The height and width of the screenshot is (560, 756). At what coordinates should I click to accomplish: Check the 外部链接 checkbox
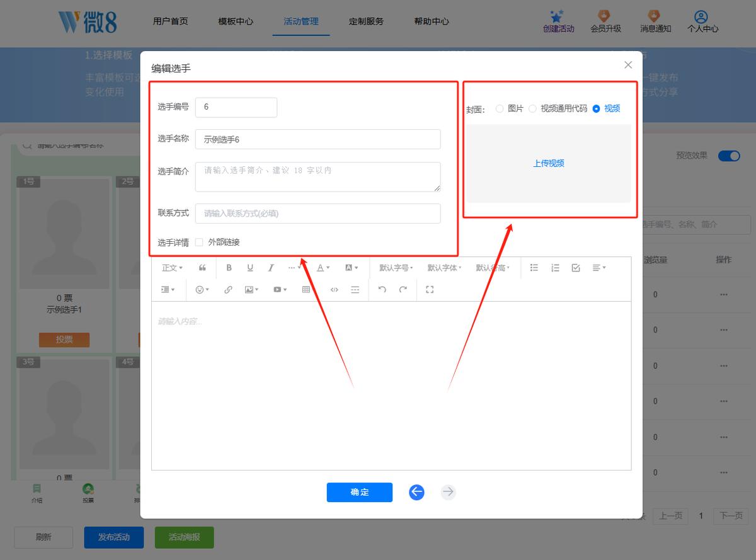tap(199, 242)
